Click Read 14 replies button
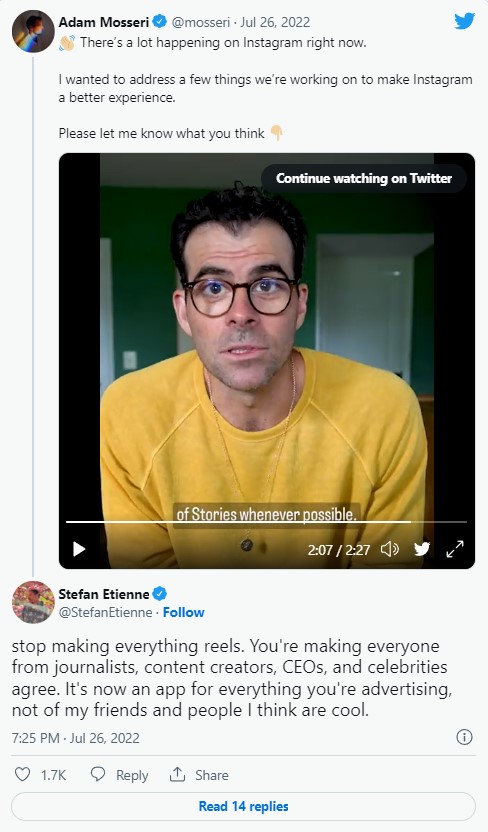 pos(243,807)
